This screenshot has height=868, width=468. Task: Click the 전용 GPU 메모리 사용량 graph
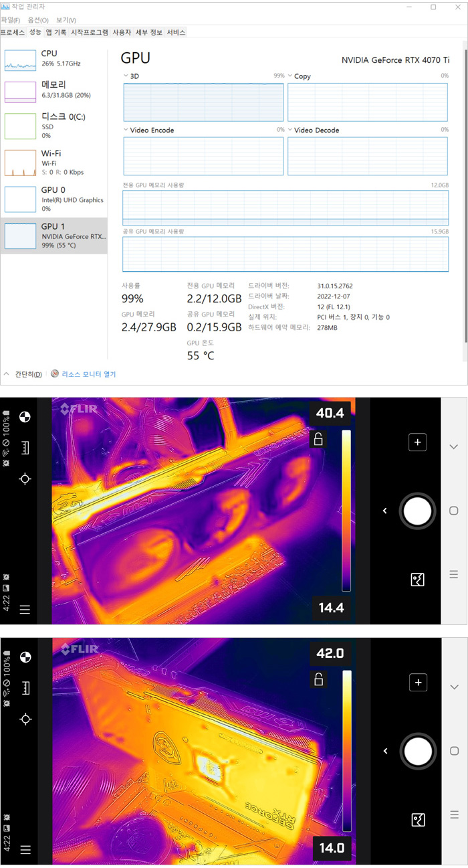pos(285,206)
